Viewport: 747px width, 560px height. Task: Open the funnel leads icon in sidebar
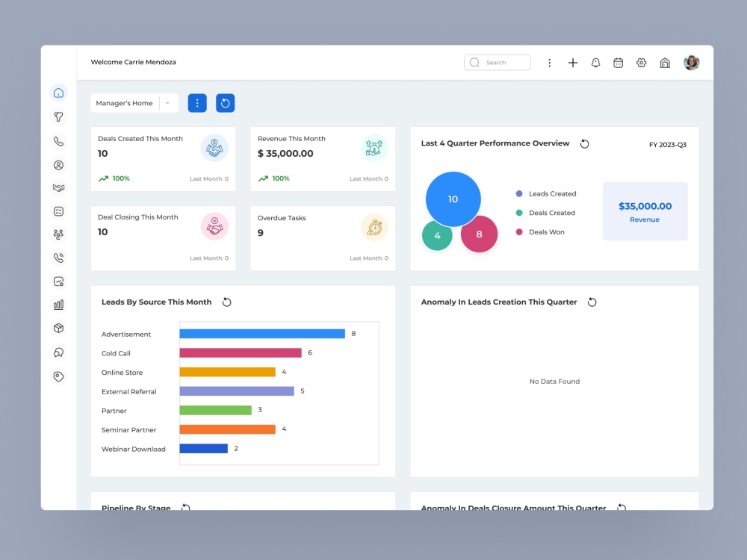58,116
